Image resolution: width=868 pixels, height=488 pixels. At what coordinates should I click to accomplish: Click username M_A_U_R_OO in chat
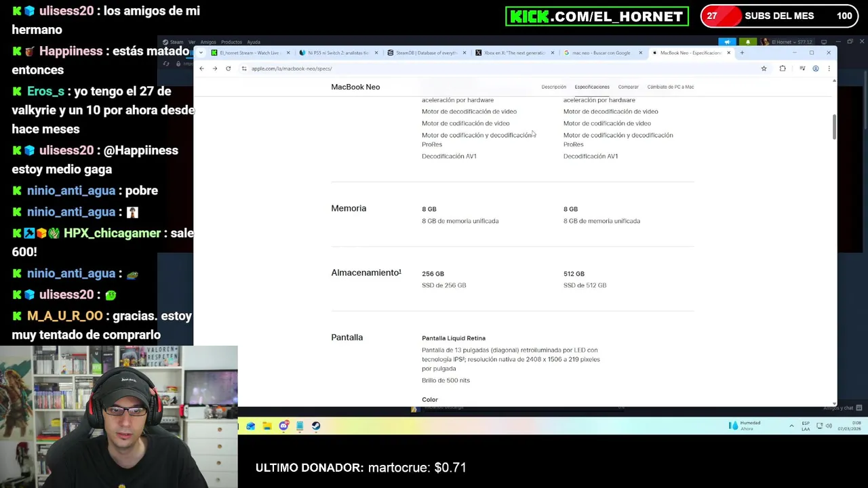(65, 316)
